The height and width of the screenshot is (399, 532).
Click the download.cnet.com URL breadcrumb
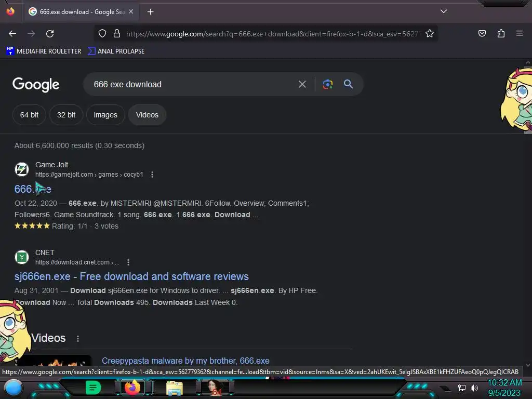tap(77, 262)
